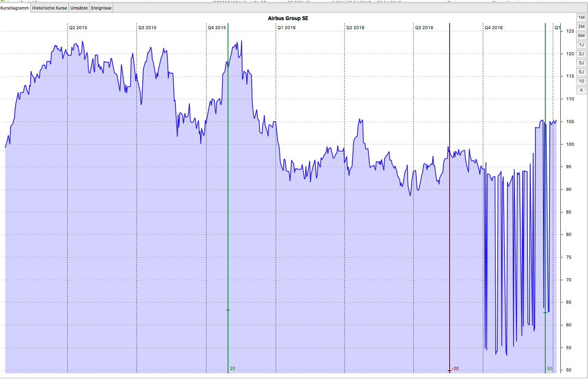Set chart range to 3J

[581, 63]
